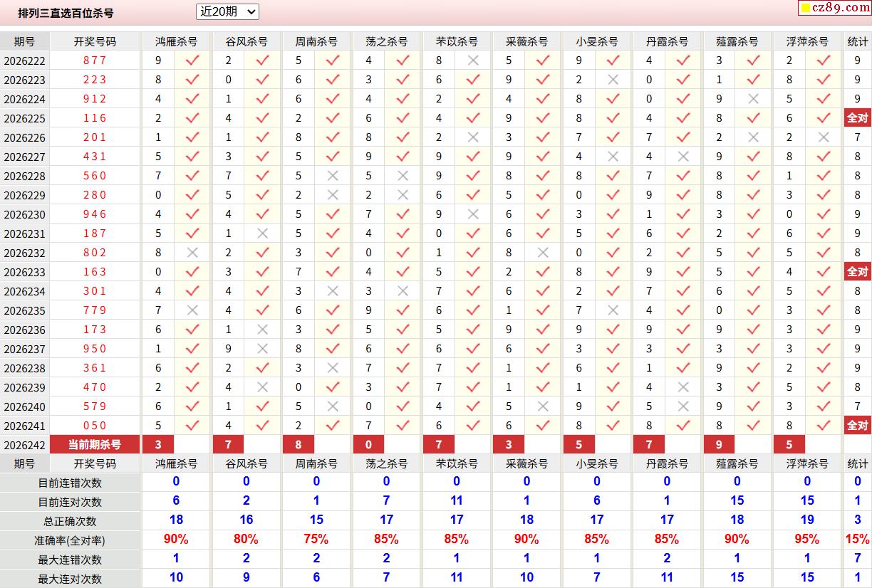Click the red check for 浮萍杀号 in row 2026222
Screen dimensions: 872x588
[824, 60]
